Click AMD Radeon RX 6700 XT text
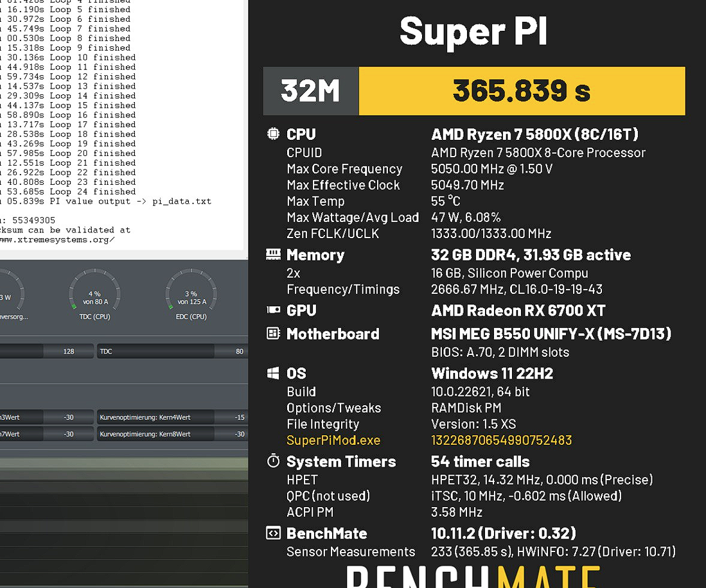Viewport: 706px width, 588px height. 518,311
